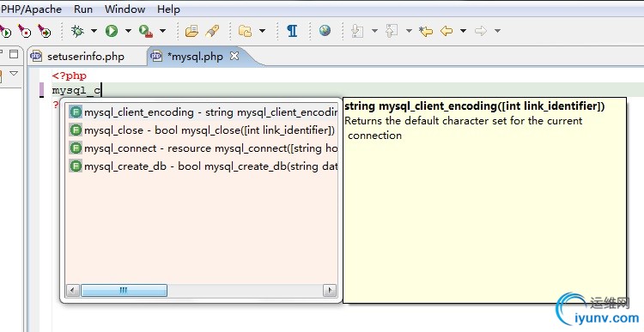The image size is (644, 332).
Task: Click the 'Returns the default character set' description
Action: coord(464,128)
